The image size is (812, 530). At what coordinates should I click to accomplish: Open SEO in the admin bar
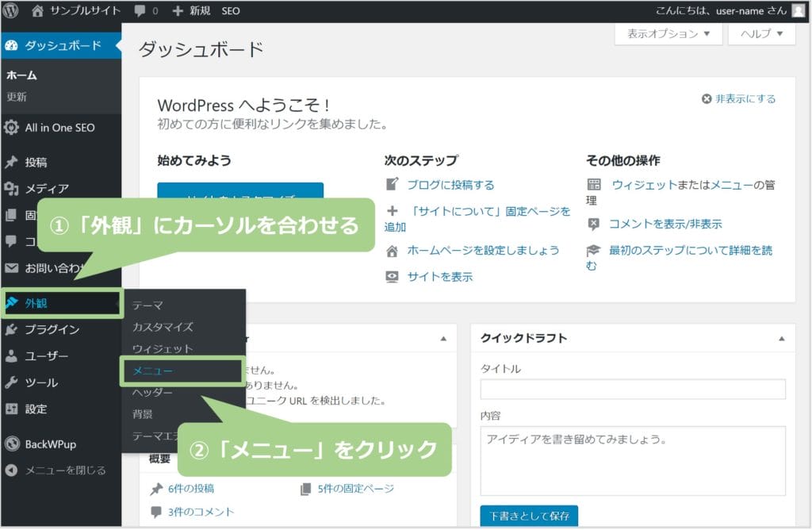[231, 11]
